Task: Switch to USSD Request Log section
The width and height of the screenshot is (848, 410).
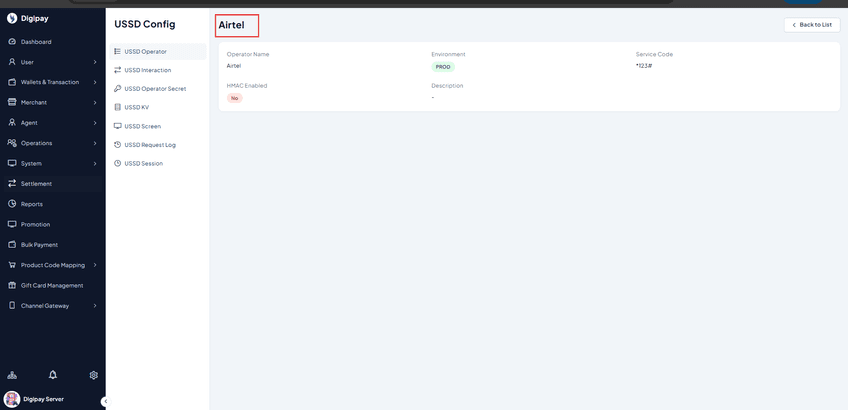Action: pyautogui.click(x=157, y=145)
